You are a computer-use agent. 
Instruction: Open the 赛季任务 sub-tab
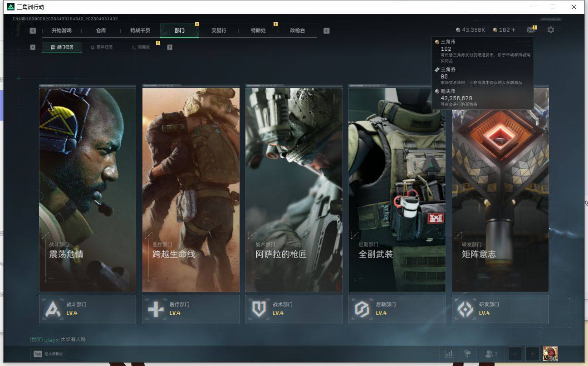pos(102,47)
